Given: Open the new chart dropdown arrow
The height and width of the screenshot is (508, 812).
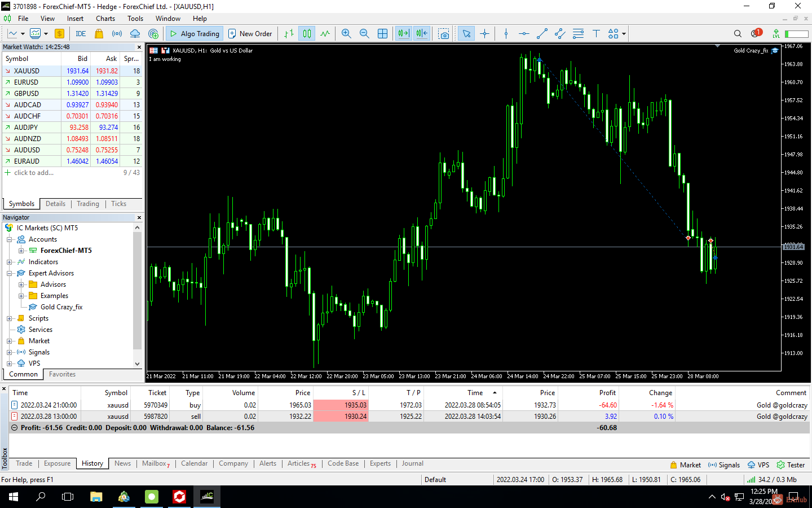Looking at the screenshot, I should tap(23, 33).
